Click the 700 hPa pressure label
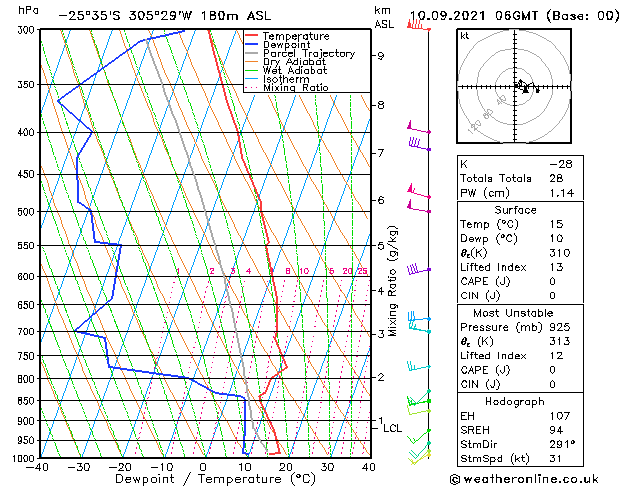Viewport: 629px width, 486px height. coord(28,332)
